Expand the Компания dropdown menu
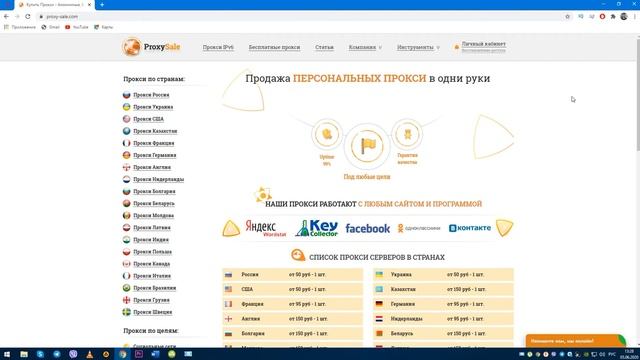The width and height of the screenshot is (640, 360). click(x=365, y=47)
